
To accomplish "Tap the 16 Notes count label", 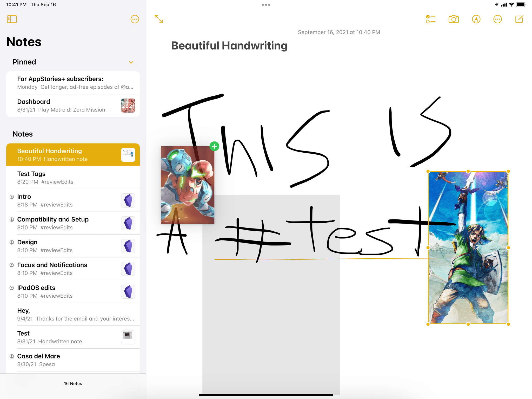I will click(x=73, y=383).
